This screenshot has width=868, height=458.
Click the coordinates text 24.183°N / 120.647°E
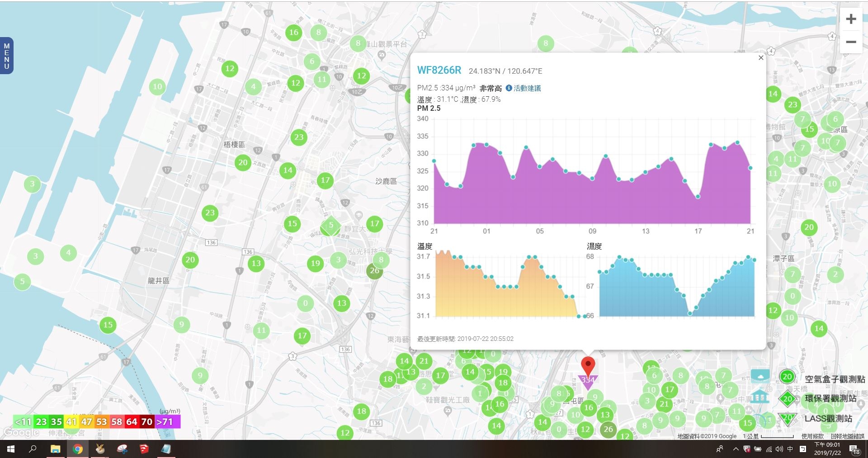coord(505,71)
